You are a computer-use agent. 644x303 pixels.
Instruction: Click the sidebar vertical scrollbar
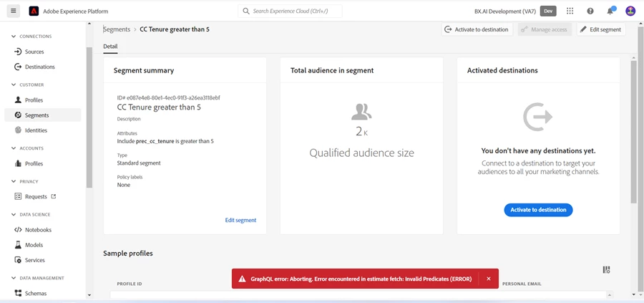pos(89,117)
